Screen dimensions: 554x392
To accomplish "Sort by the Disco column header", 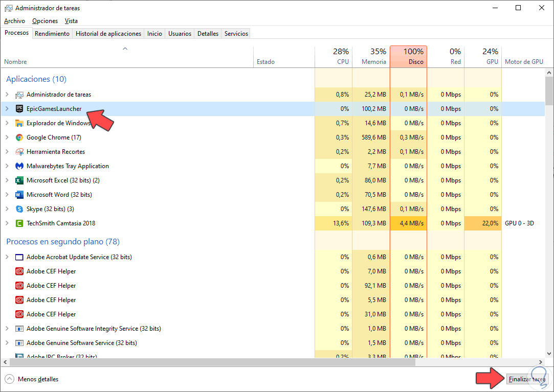I will (408, 57).
